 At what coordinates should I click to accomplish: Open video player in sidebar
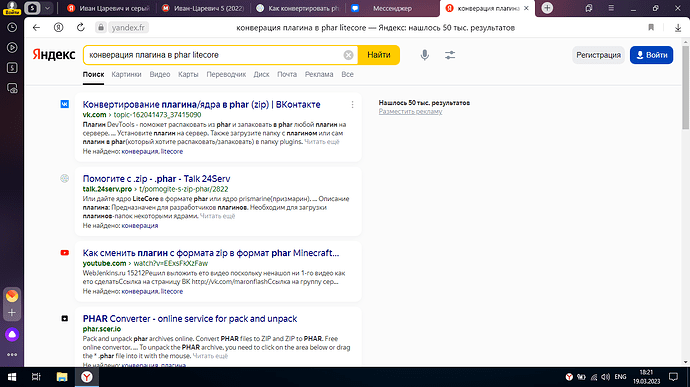click(12, 48)
